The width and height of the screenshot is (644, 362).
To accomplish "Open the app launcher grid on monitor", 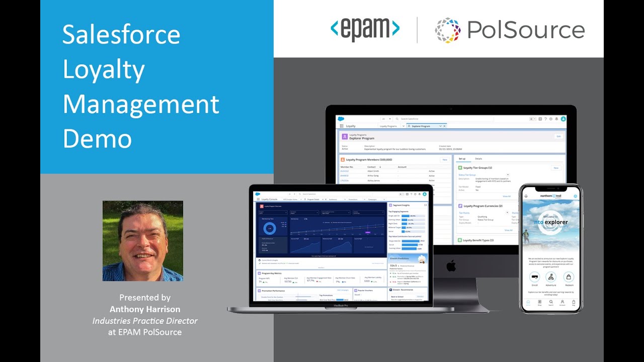I will (342, 126).
